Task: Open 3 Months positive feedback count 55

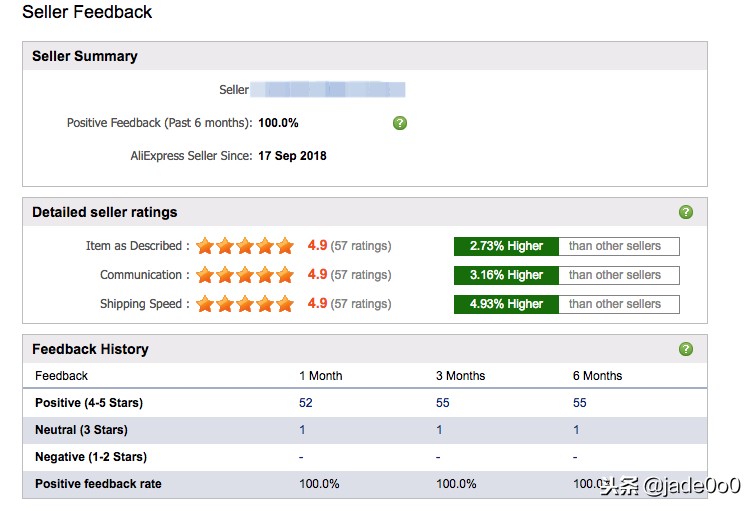Action: pyautogui.click(x=443, y=403)
